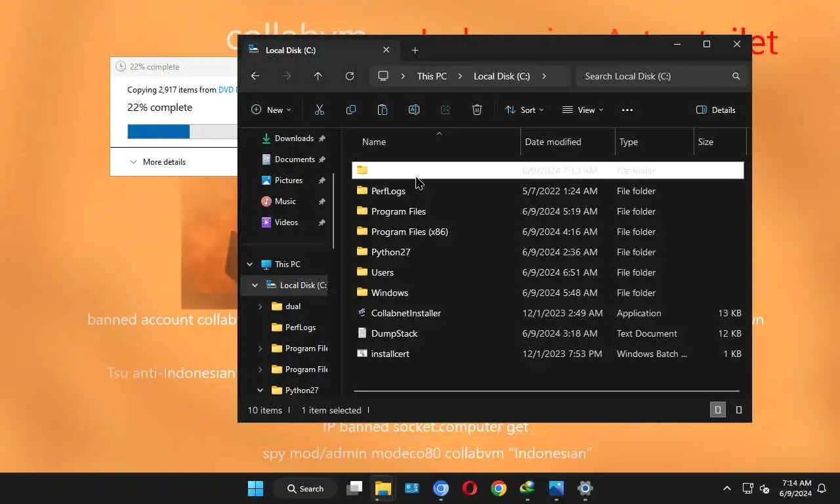Refresh the Local Disk (C:) view
The height and width of the screenshot is (504, 840).
coord(350,76)
